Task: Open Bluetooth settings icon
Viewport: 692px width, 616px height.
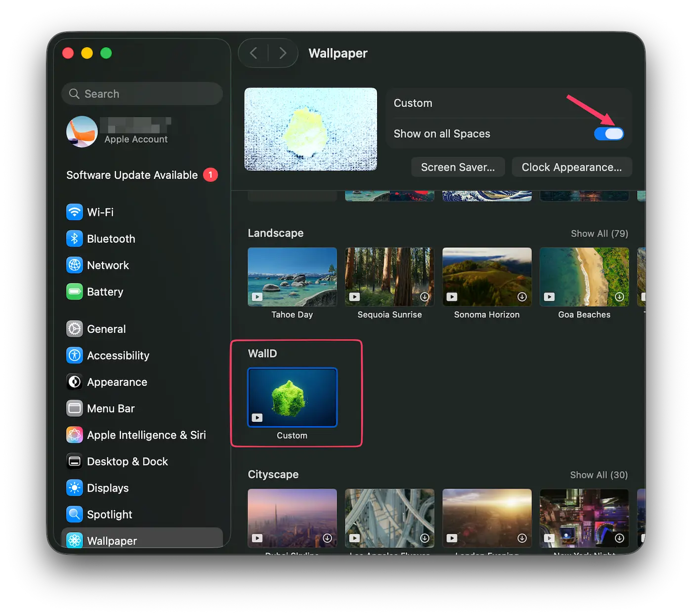Action: (75, 239)
